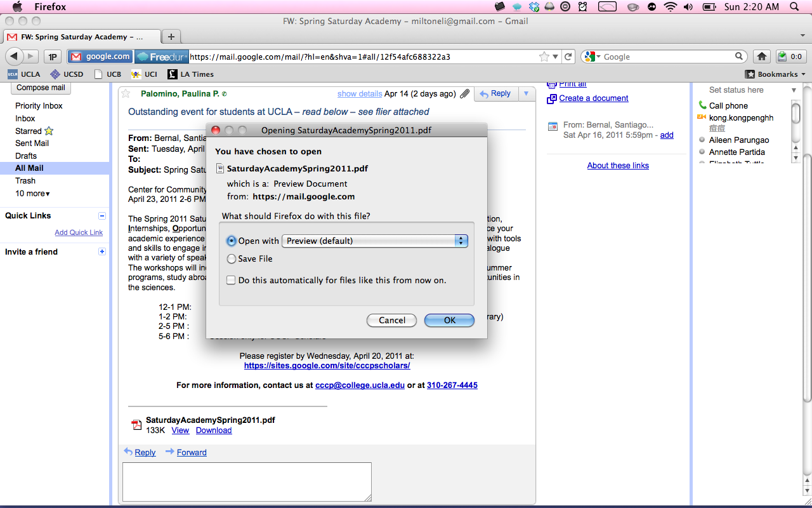812x508 pixels.
Task: Open the LA Times bookmark
Action: point(190,74)
